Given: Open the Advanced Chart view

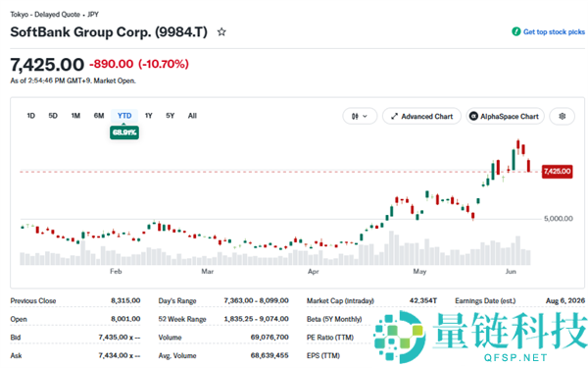Looking at the screenshot, I should 421,117.
